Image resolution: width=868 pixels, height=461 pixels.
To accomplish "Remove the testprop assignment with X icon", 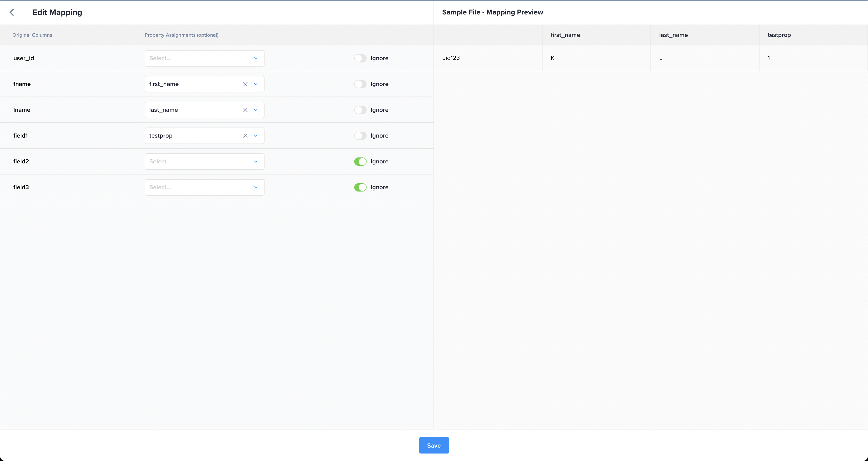I will tap(245, 136).
